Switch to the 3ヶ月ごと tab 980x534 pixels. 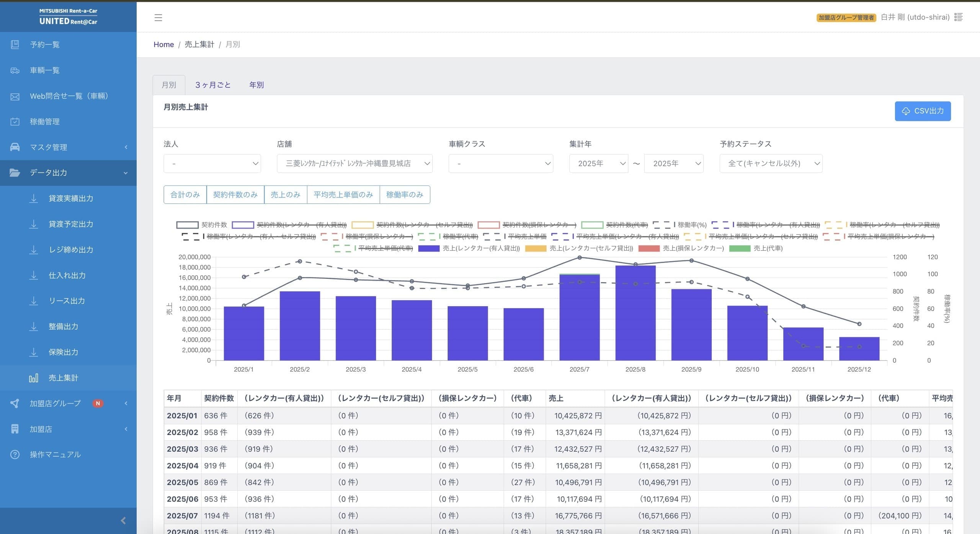pyautogui.click(x=213, y=85)
